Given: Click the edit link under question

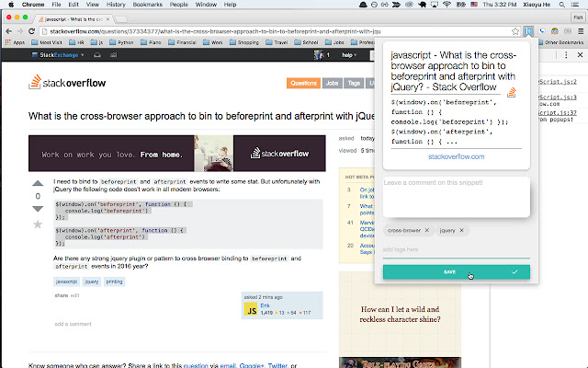Looking at the screenshot, I should coord(75,295).
